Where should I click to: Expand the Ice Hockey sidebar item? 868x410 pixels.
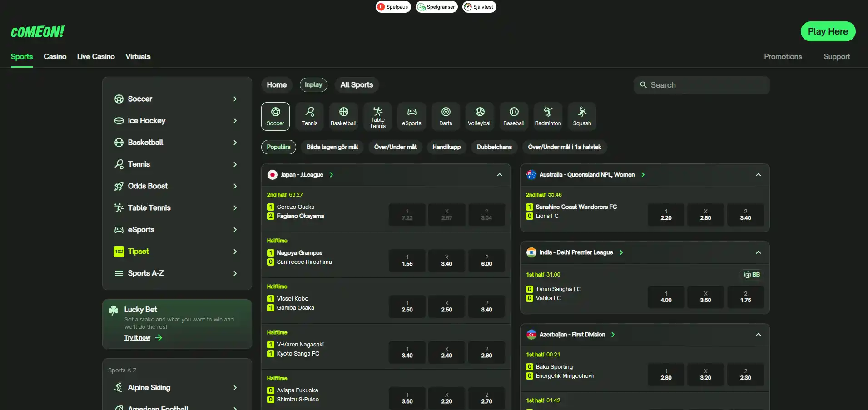pos(176,121)
